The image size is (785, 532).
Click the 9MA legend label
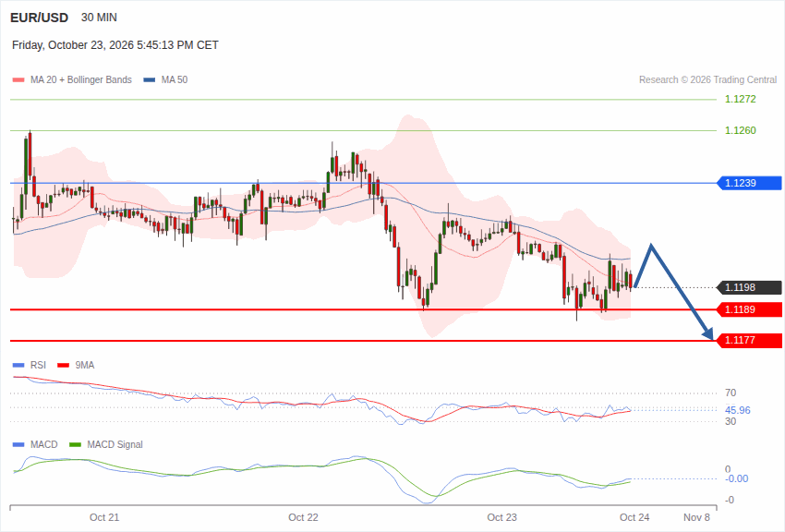(x=85, y=366)
